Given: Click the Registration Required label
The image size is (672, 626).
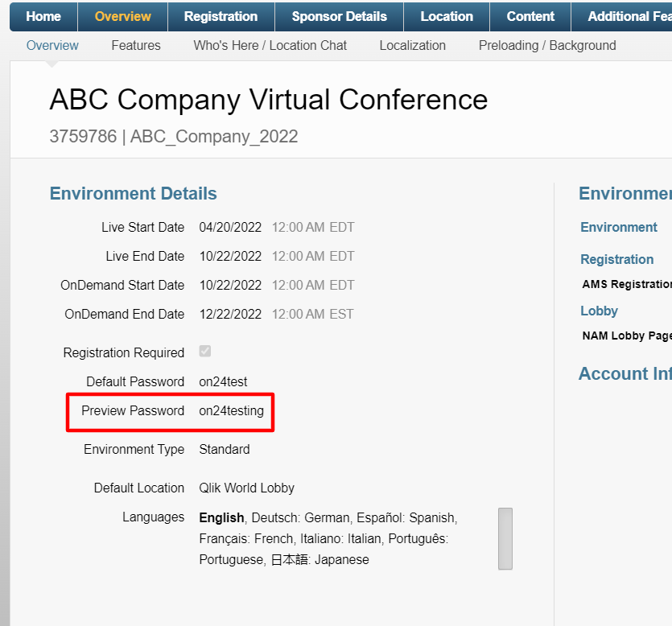Looking at the screenshot, I should pos(123,352).
